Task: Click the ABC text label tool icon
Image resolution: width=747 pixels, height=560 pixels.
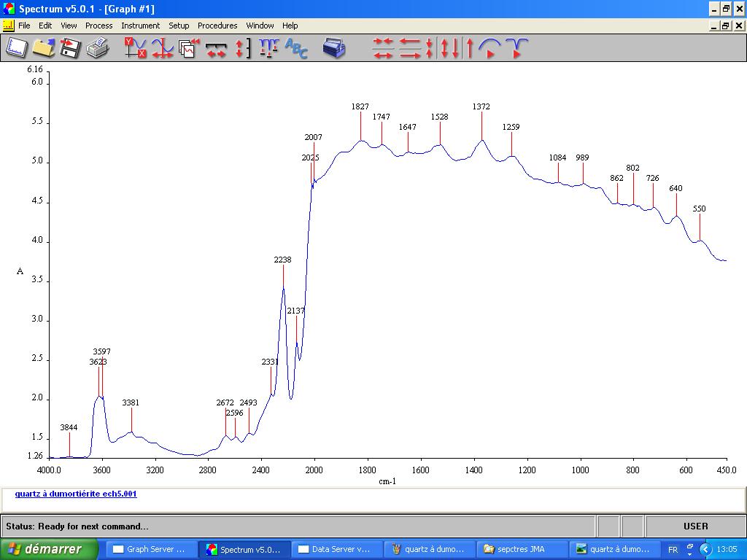Action: [296, 48]
